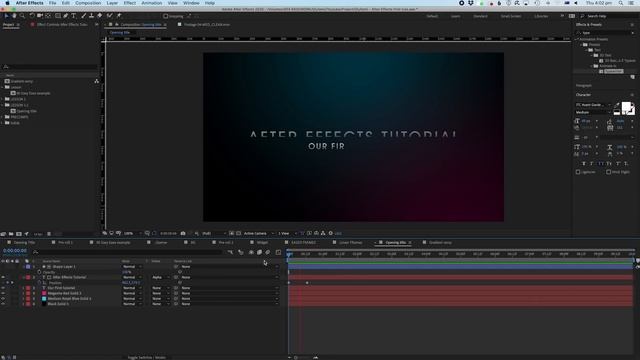Select the Small Screen workspace
640x360 pixels.
coord(511,16)
